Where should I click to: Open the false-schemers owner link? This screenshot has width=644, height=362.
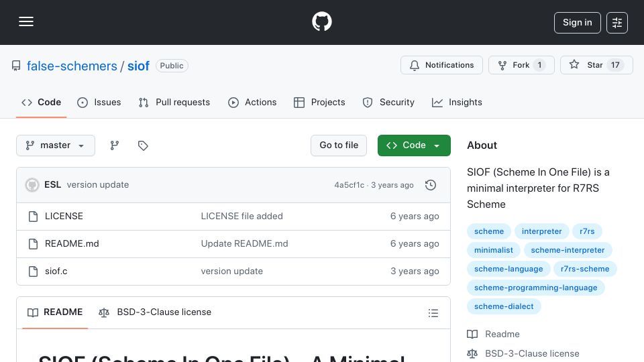pyautogui.click(x=72, y=66)
